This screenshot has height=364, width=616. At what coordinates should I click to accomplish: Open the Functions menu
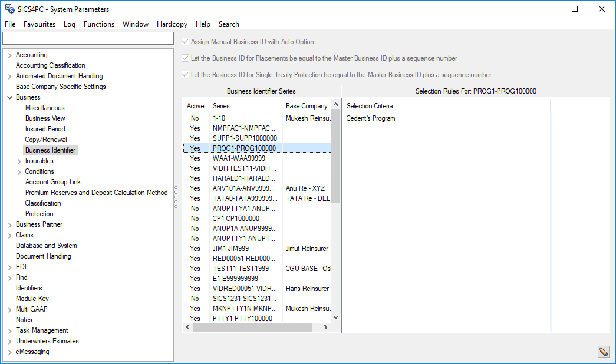pos(98,24)
